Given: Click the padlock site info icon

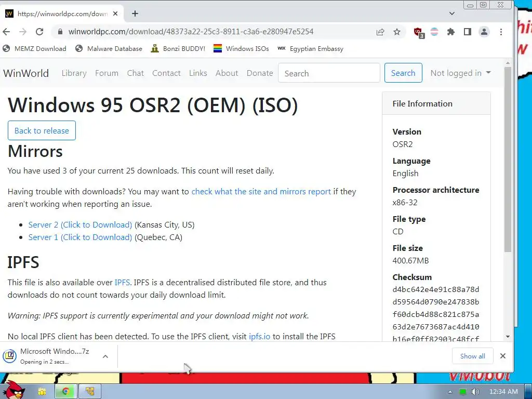Looking at the screenshot, I should 60,32.
